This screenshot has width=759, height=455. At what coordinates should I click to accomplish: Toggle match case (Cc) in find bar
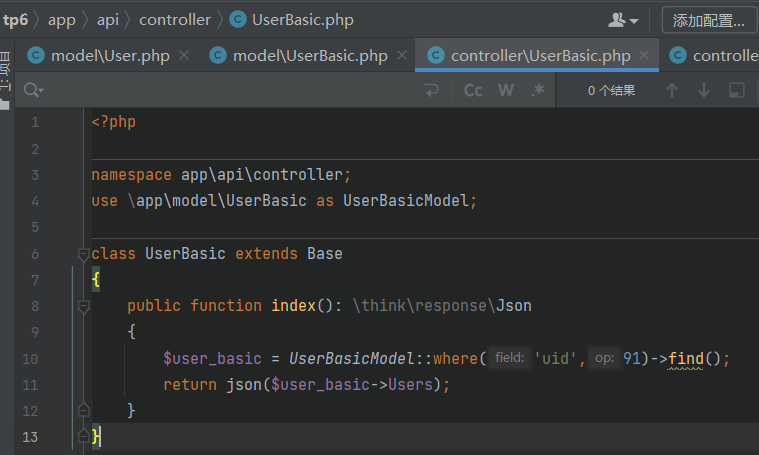point(473,90)
